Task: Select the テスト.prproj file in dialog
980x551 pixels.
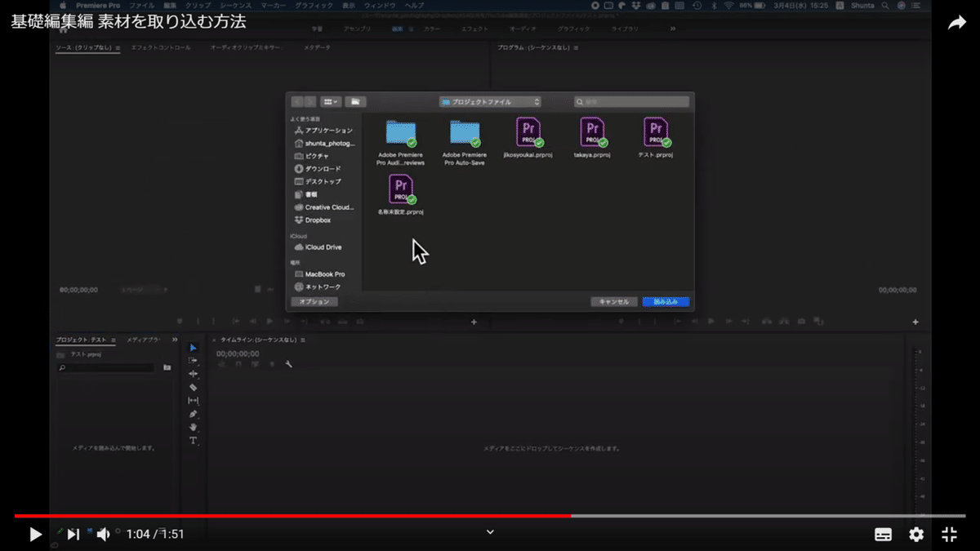Action: [657, 138]
